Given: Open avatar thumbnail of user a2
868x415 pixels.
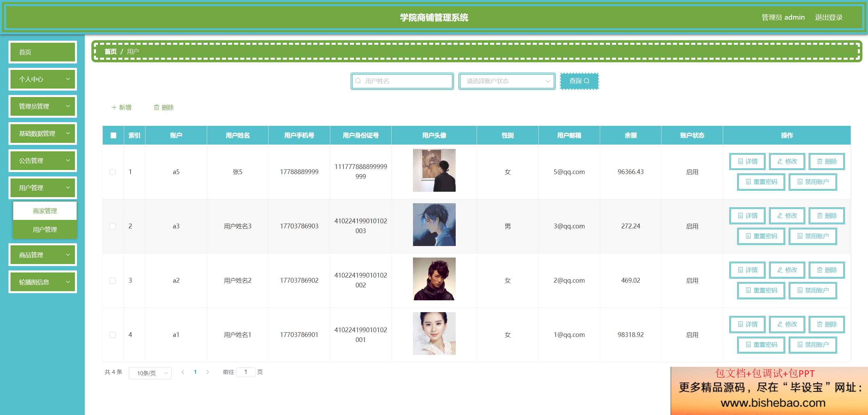Looking at the screenshot, I should 434,279.
